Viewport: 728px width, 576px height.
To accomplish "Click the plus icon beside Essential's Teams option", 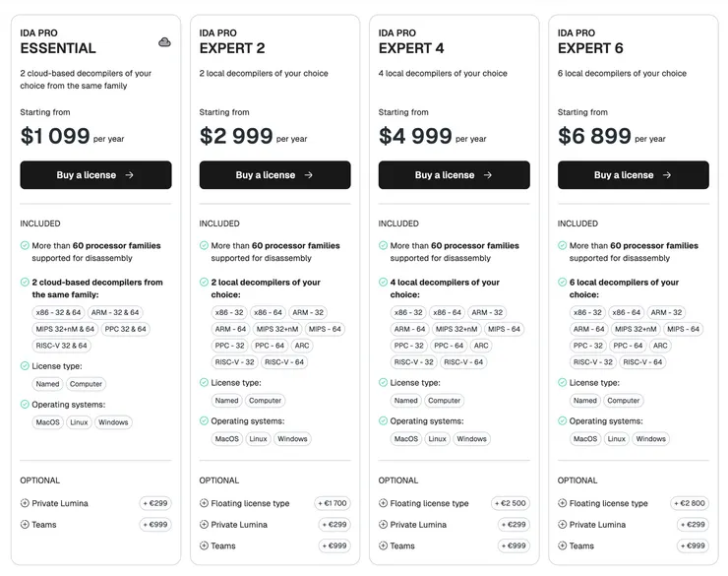I will point(25,525).
